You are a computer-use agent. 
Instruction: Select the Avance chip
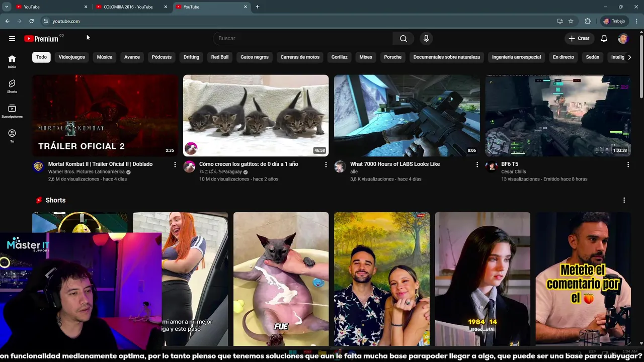(132, 57)
